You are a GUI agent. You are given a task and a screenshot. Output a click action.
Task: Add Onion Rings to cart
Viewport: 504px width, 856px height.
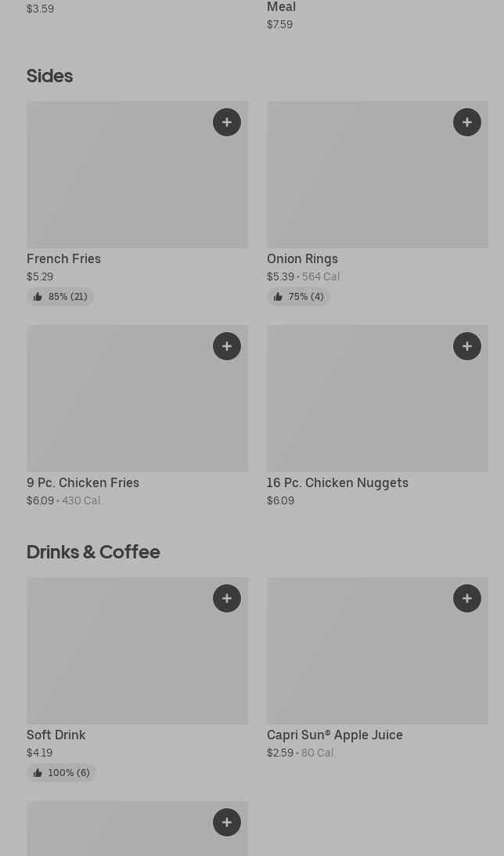pos(467,122)
